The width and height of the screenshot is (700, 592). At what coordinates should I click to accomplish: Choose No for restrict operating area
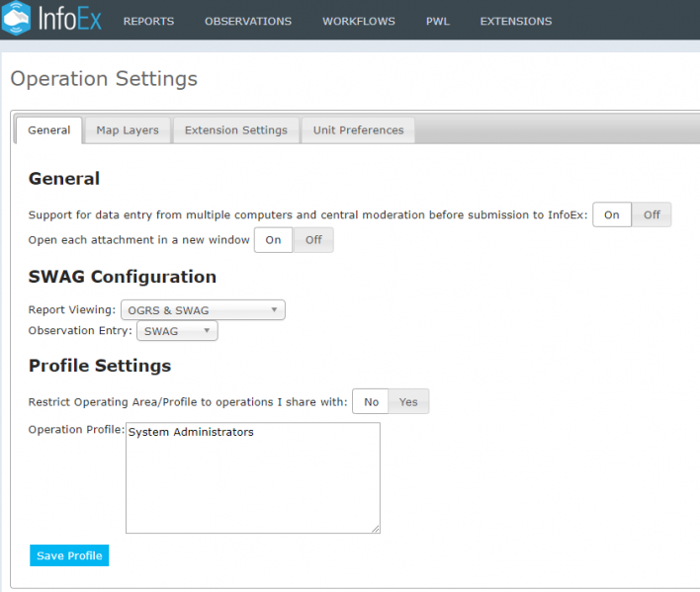[371, 401]
